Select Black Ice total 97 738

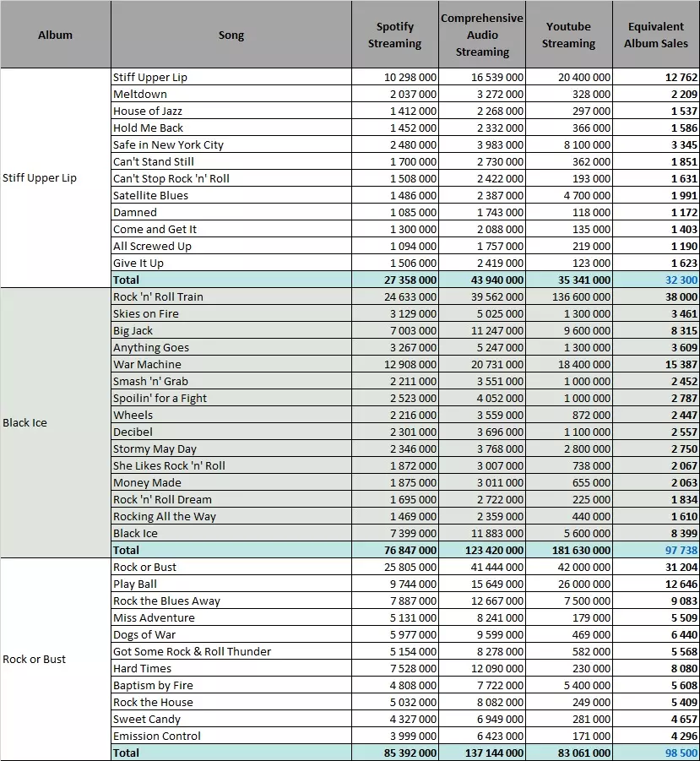656,550
